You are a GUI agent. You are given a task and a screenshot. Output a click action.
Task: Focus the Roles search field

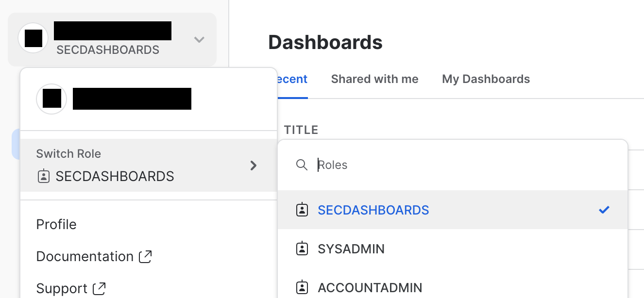(437, 165)
